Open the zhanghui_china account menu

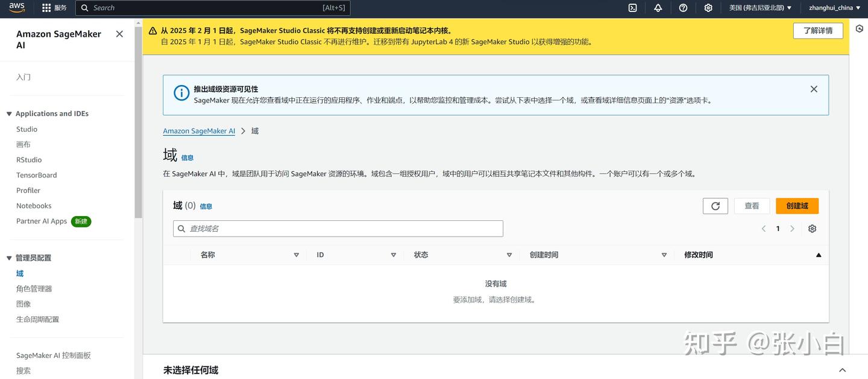coord(835,8)
